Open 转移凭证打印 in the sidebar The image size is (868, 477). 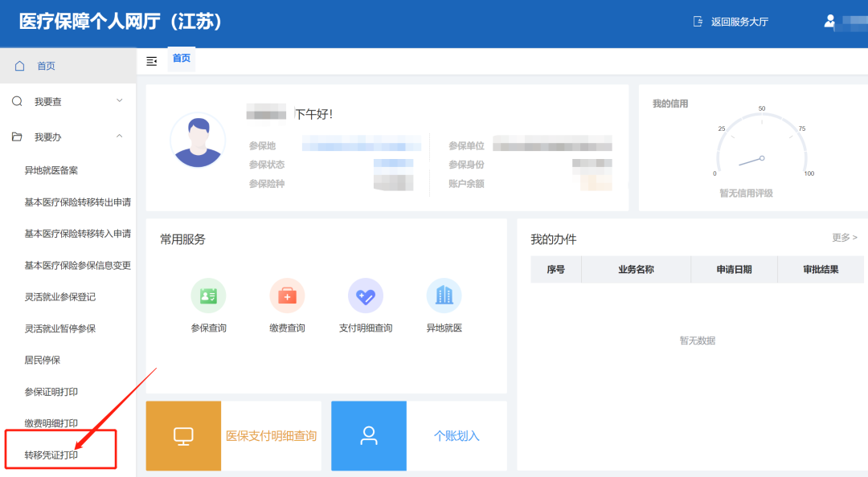tap(51, 455)
